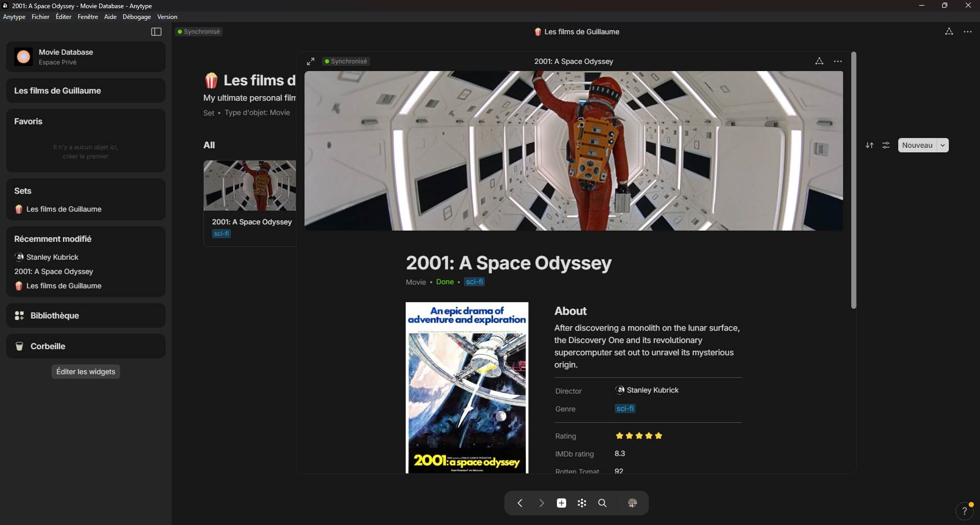Toggle the sidebar panel icon

tap(156, 32)
